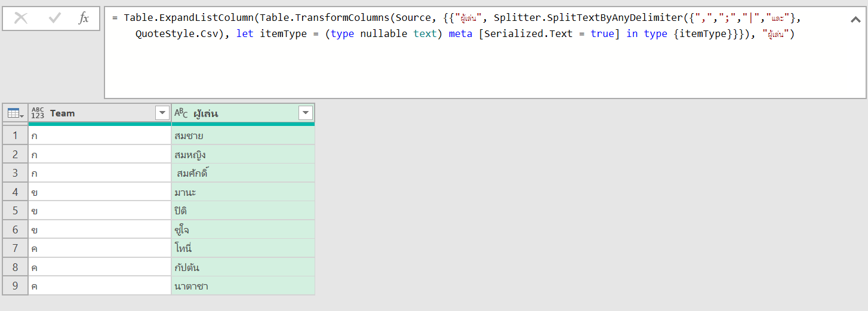Click the Team cell ข in row 6

pos(100,230)
